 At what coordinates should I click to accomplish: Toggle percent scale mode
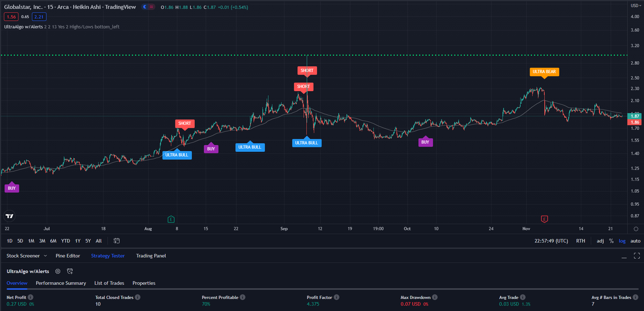tap(611, 241)
